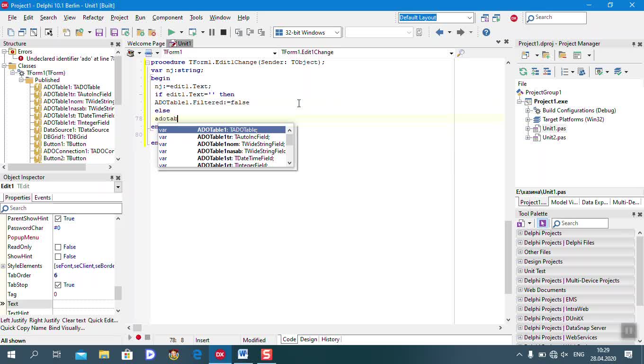Viewport: 644px width, 364px height.
Task: Open the Refactor menu
Action: pos(93,18)
